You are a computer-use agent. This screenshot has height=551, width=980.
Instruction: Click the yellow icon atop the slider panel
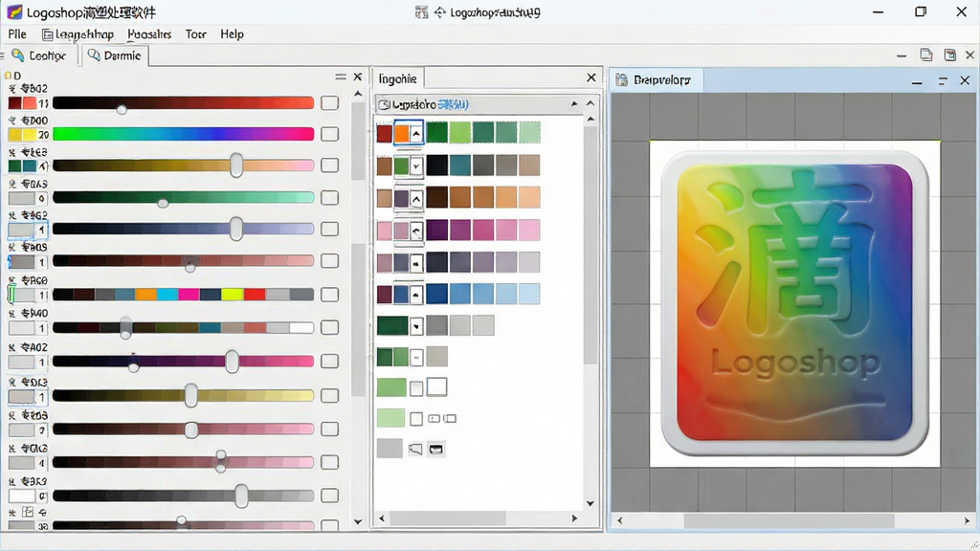pos(8,76)
